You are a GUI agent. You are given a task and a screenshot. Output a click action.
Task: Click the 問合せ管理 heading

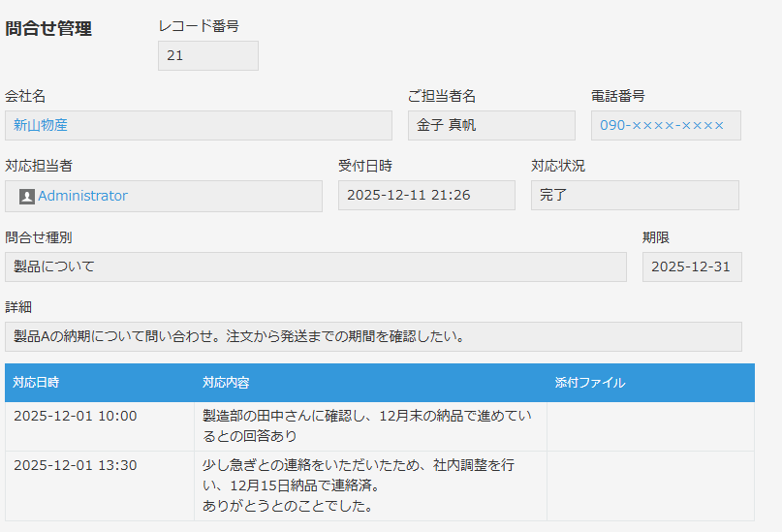pyautogui.click(x=48, y=29)
